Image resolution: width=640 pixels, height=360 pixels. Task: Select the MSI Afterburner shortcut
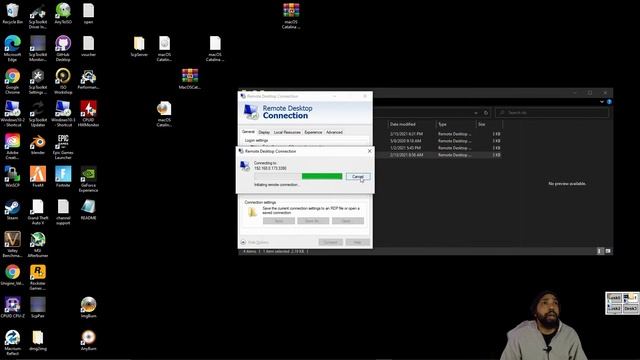(x=38, y=244)
